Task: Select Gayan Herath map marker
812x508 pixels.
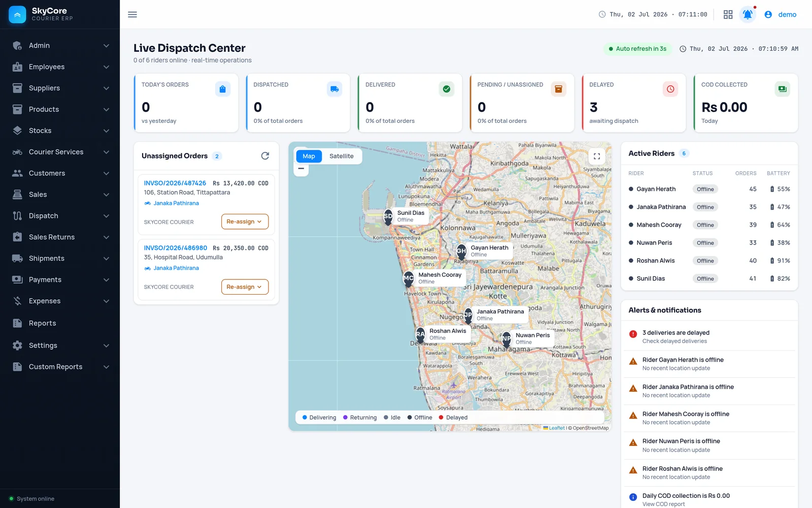Action: (461, 251)
